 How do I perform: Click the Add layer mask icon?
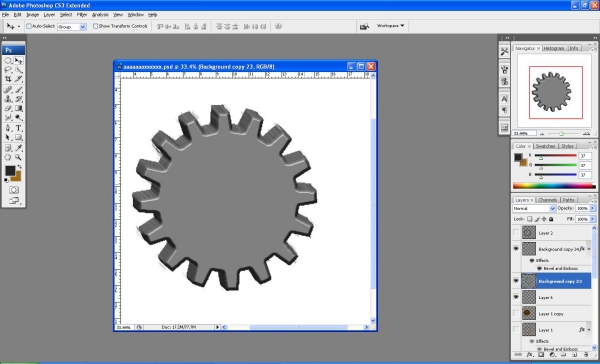[x=541, y=355]
